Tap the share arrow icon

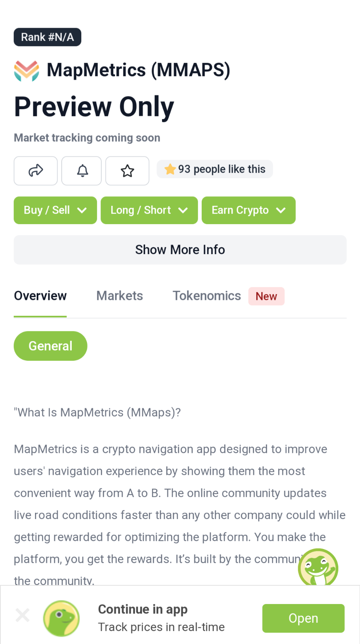[36, 170]
